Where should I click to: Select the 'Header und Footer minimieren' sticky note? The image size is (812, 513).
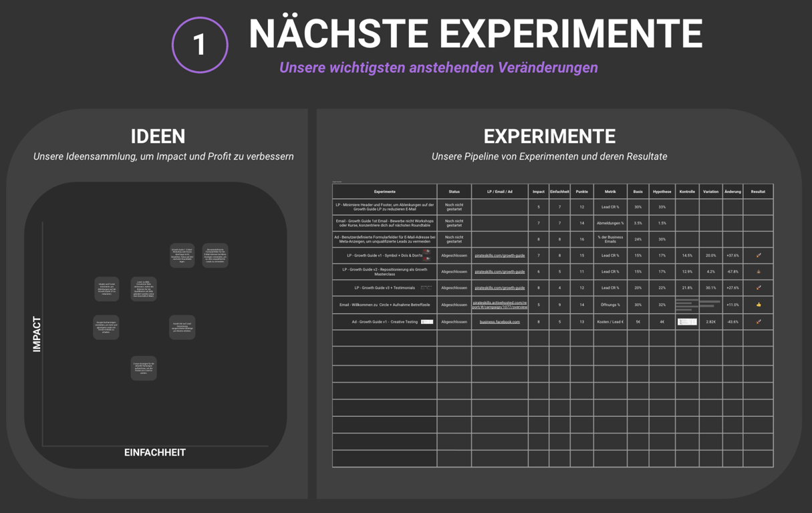tap(107, 289)
